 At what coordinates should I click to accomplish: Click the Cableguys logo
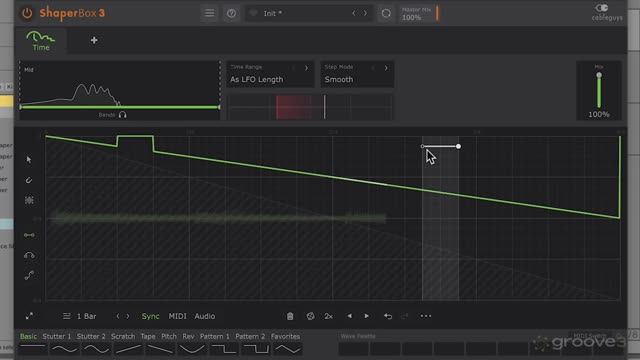[607, 13]
